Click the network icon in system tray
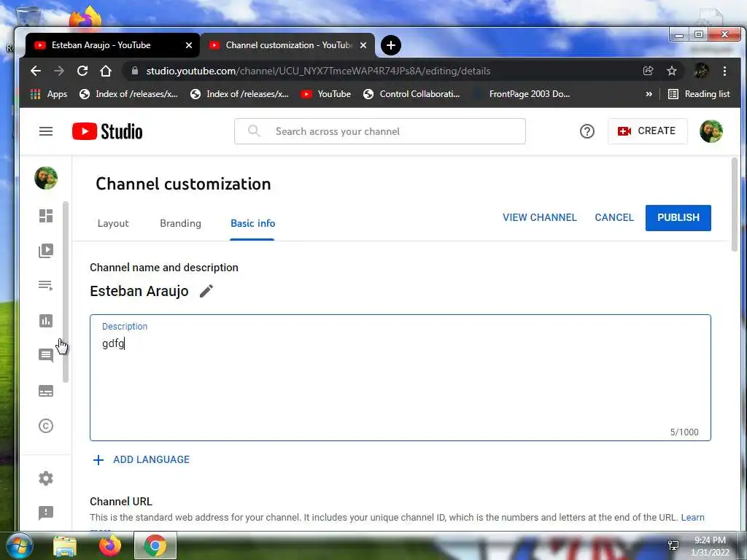This screenshot has width=747, height=560. pyautogui.click(x=673, y=545)
